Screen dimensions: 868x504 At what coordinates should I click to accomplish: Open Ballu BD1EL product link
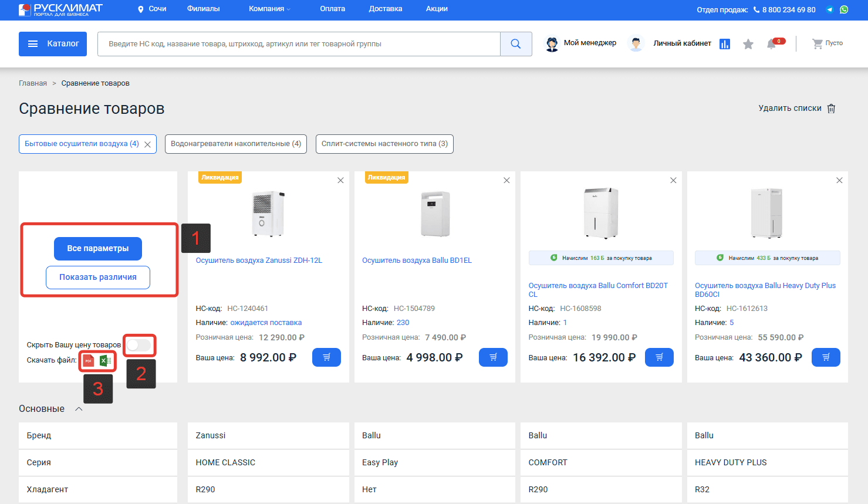(x=417, y=261)
